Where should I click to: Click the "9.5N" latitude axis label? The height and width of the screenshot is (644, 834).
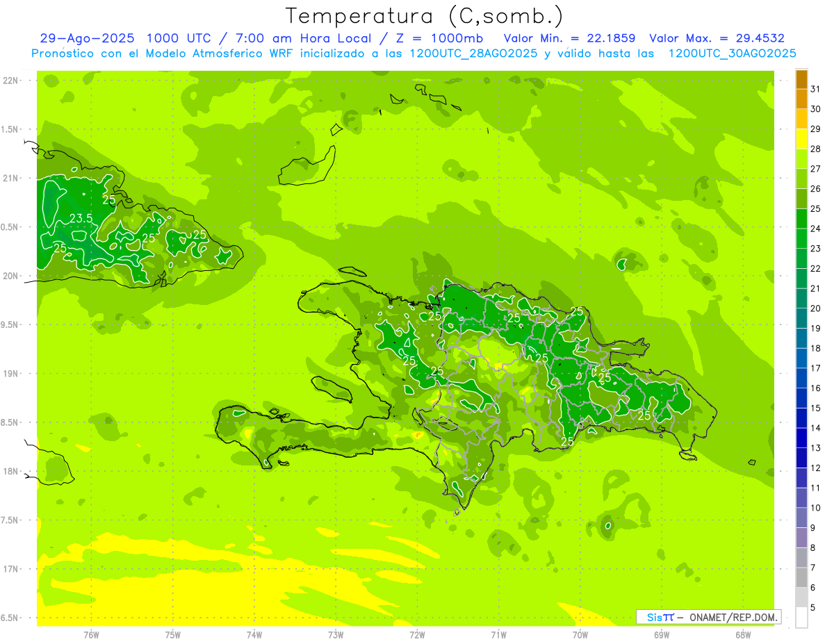10,324
